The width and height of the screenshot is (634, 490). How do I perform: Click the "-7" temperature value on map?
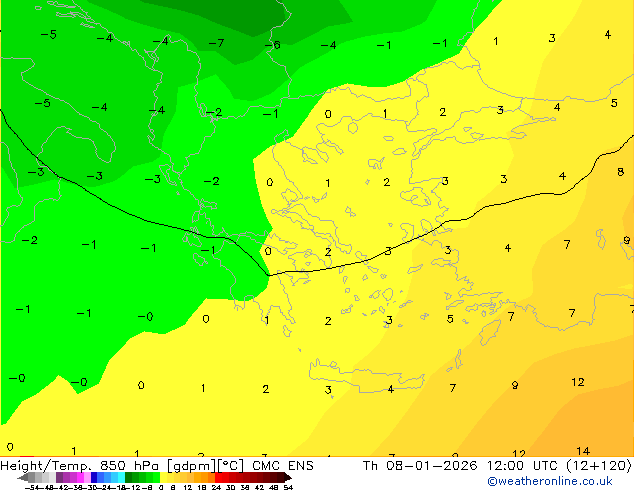[x=216, y=43]
